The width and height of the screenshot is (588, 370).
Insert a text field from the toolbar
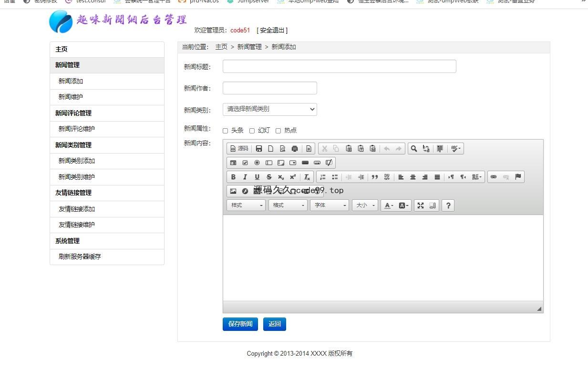pyautogui.click(x=269, y=163)
